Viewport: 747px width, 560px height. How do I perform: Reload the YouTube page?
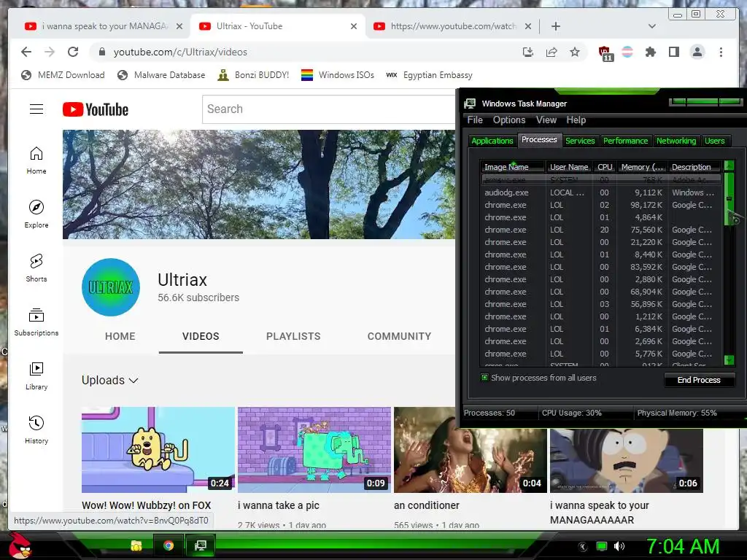point(73,52)
